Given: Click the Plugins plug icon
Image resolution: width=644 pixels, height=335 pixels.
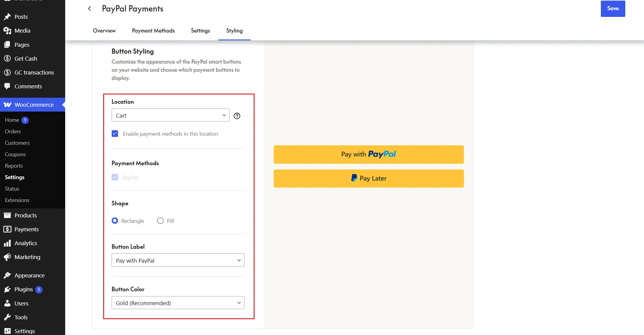Looking at the screenshot, I should (7, 289).
